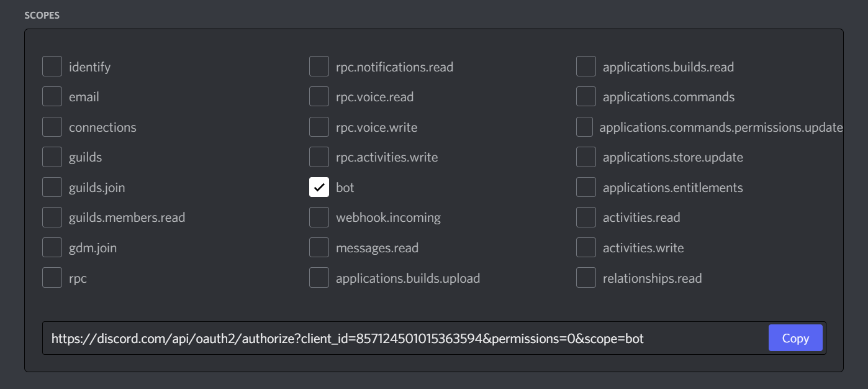
Task: Enable the rpc.voice.read scope
Action: [319, 96]
